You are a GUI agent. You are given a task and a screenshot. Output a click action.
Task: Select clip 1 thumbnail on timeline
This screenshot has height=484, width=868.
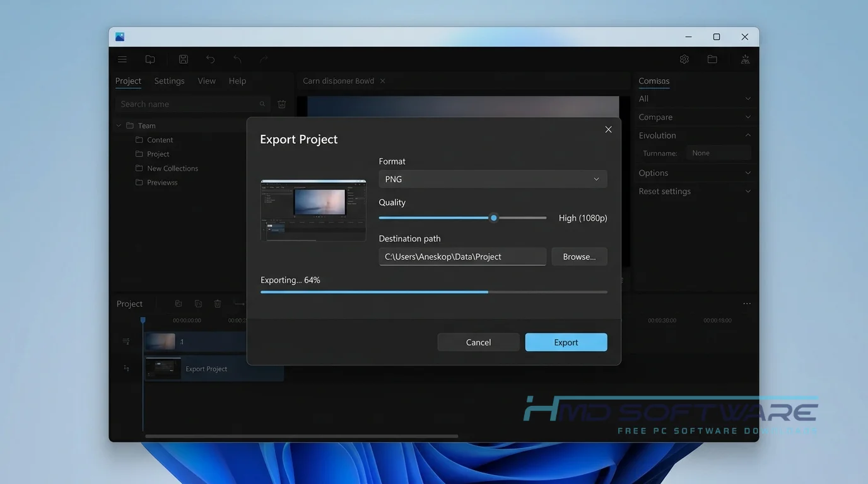[160, 342]
